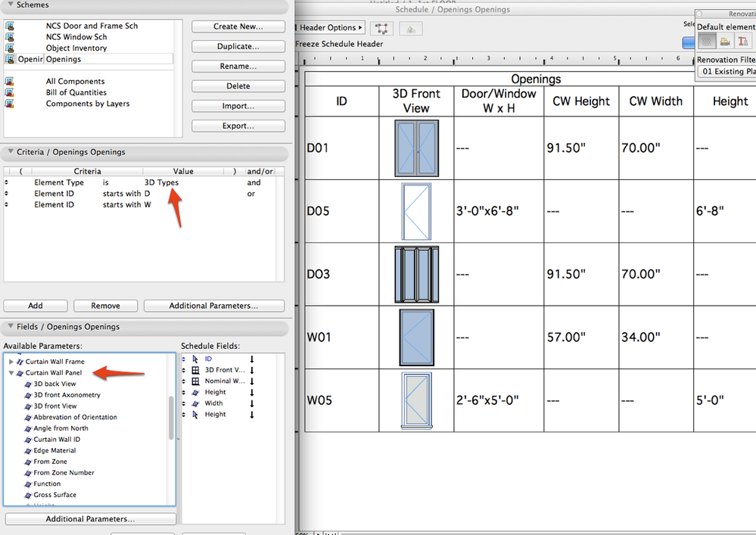This screenshot has width=756, height=535.
Task: Select the NCS Window Sch scheme
Action: point(76,37)
